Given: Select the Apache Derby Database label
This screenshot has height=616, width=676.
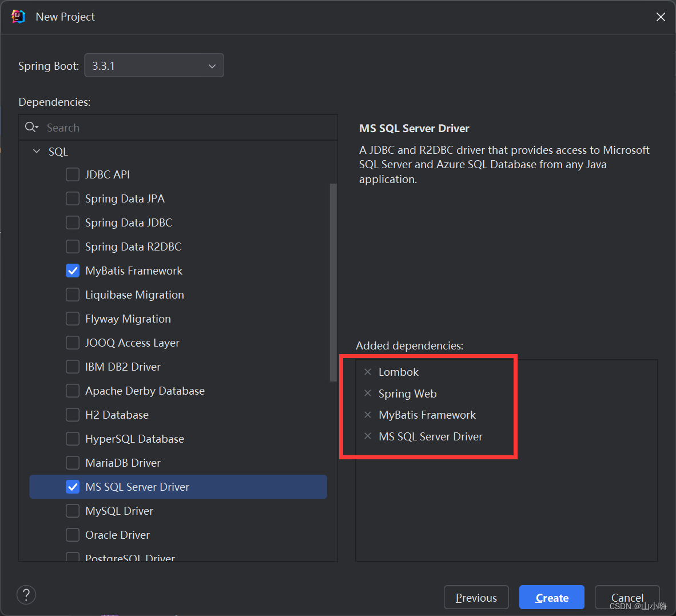Looking at the screenshot, I should (145, 391).
